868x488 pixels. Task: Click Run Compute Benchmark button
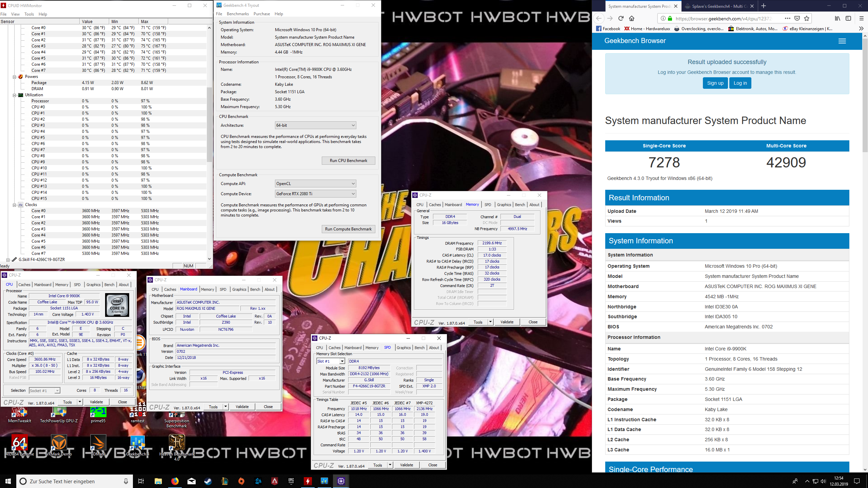coord(348,229)
